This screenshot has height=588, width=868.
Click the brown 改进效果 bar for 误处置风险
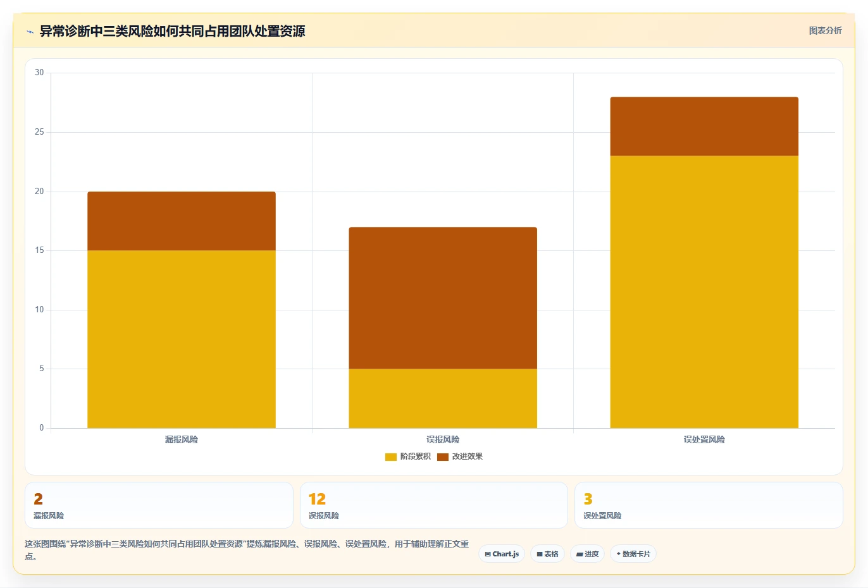(x=704, y=126)
